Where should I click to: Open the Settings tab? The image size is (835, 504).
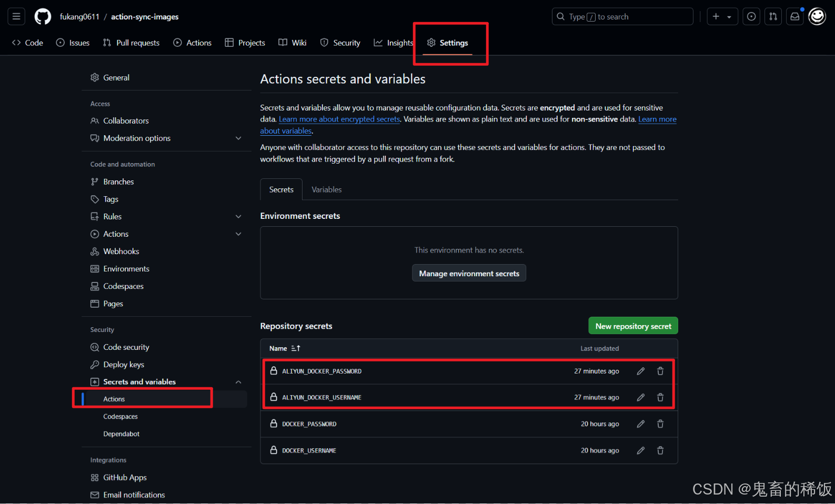[x=448, y=43]
